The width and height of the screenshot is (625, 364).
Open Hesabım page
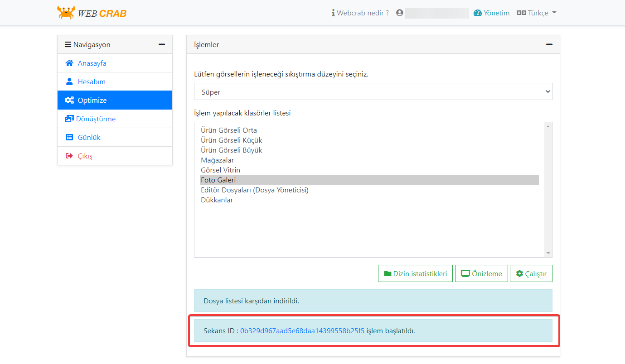click(x=115, y=81)
